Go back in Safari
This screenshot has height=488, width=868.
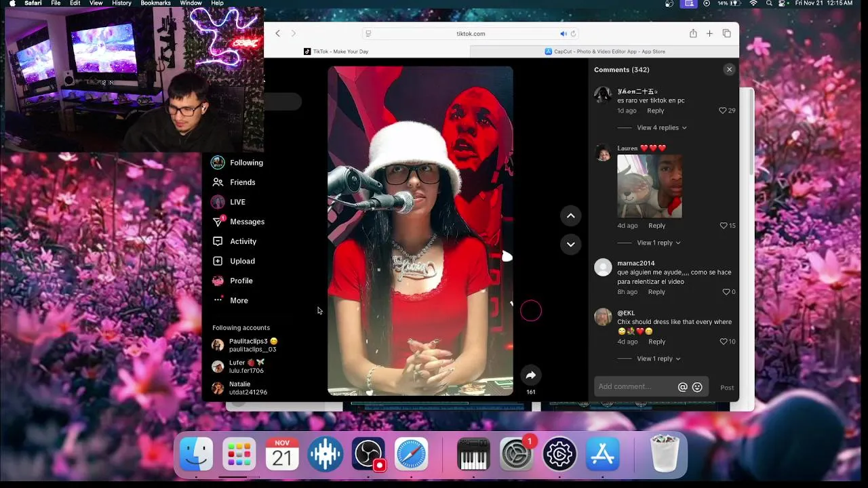[x=277, y=33]
